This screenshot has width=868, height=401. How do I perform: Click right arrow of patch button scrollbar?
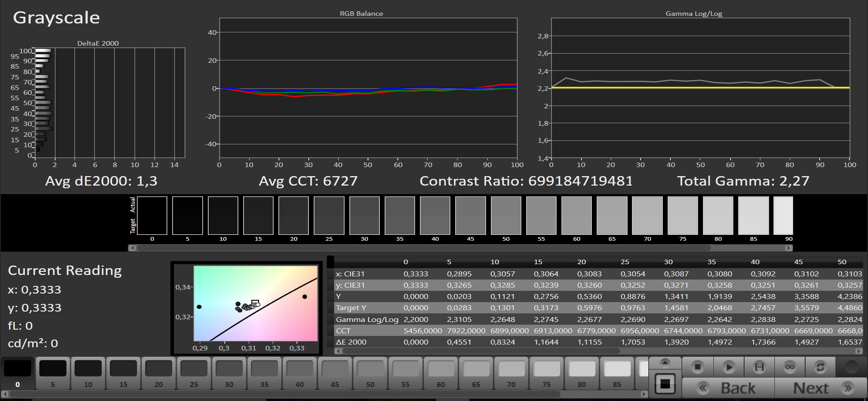[x=644, y=394]
